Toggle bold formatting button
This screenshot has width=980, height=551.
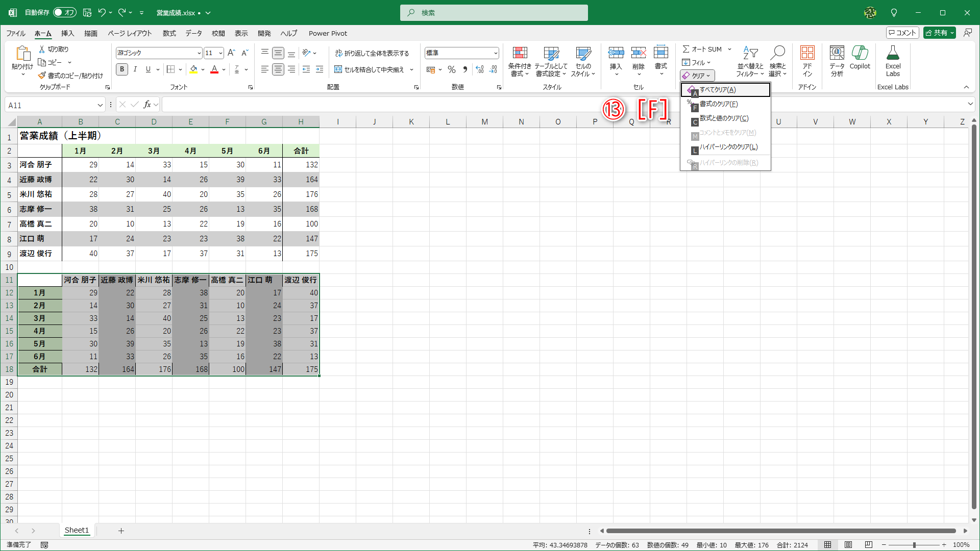coord(122,69)
